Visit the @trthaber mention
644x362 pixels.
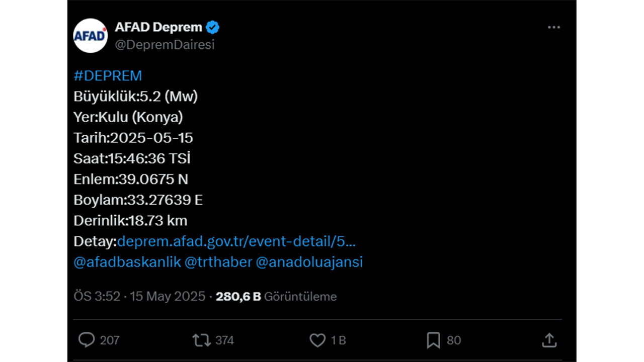pos(218,262)
